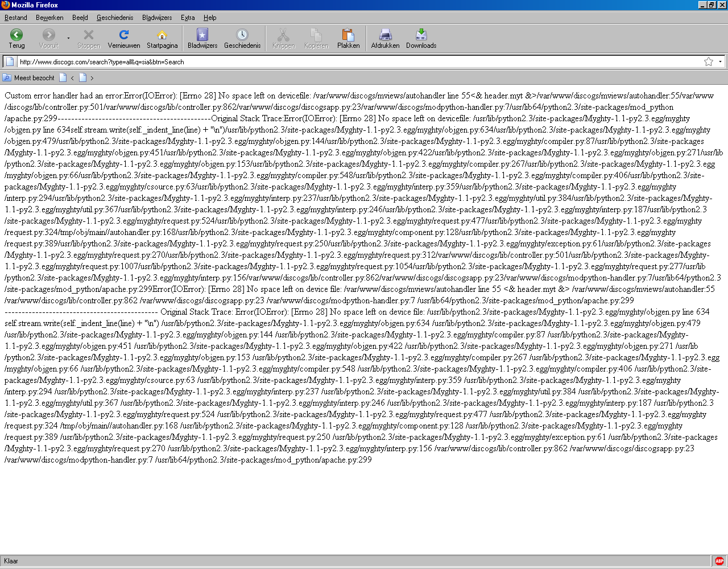The width and height of the screenshot is (728, 569).
Task: Open the Bladwijzers toolbar button with star icon
Action: [x=202, y=39]
